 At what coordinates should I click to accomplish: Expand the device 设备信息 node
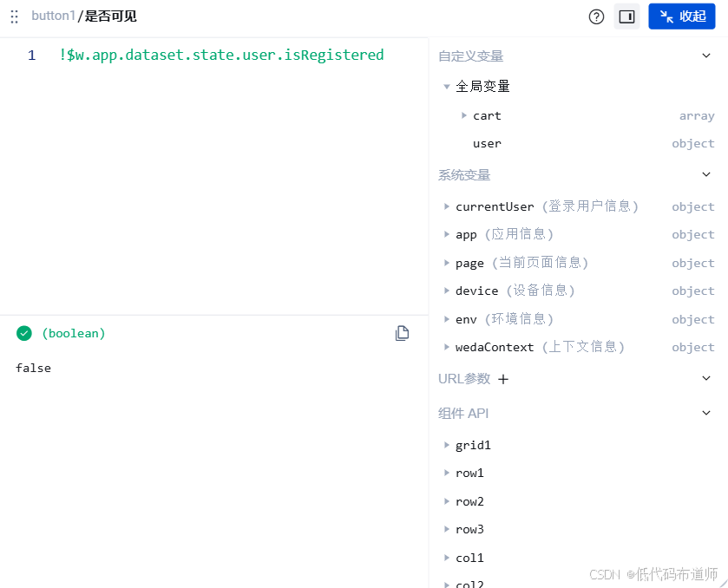[x=446, y=291]
